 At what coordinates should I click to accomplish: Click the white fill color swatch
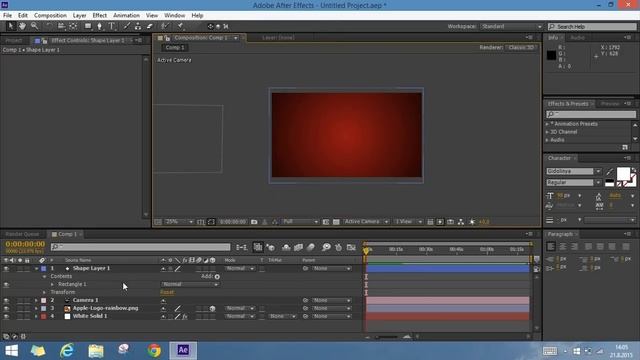click(623, 173)
